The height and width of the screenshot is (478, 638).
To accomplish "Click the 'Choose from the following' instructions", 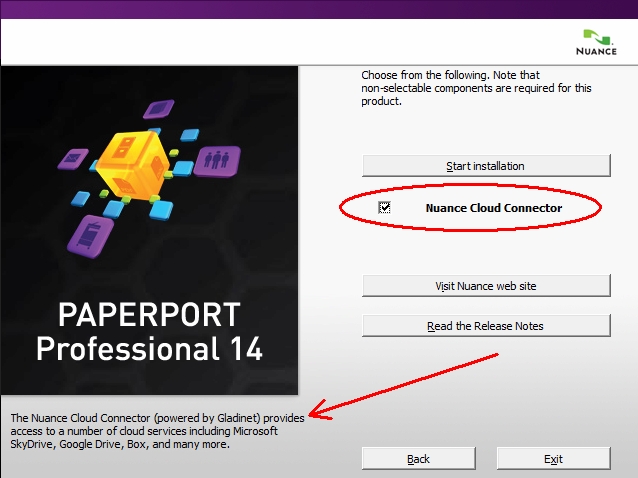I will pos(476,88).
